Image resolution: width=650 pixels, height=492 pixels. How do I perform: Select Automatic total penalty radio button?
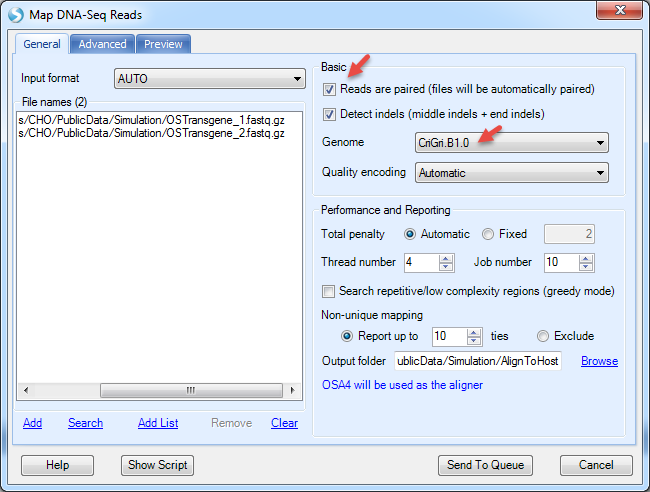tap(410, 234)
